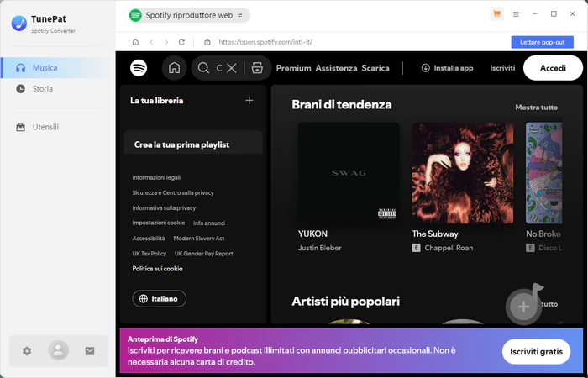Open Modern Slavery Act link
Viewport: 588px width, 378px height.
[199, 238]
